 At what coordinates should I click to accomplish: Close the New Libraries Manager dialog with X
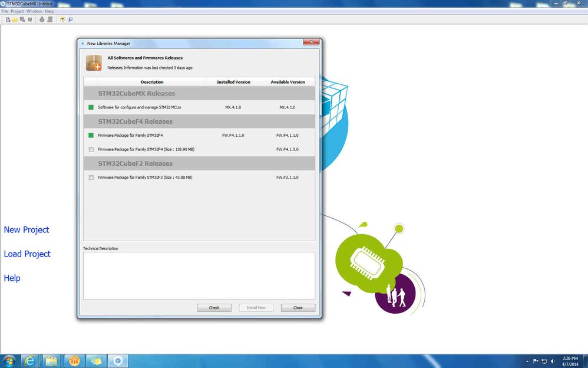tap(311, 42)
